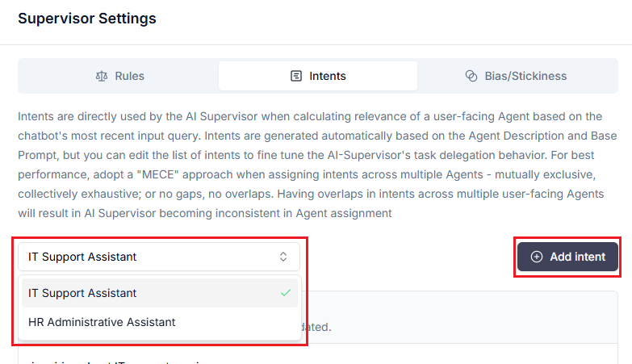Screen dimensions: 632x364
Task: Click the Bias/Stickiness overlapping circles icon
Action: pos(471,76)
